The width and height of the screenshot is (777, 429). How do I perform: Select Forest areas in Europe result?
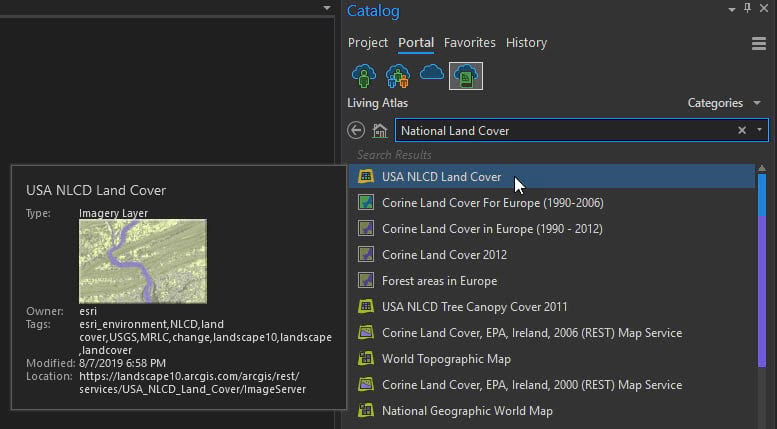(x=440, y=281)
